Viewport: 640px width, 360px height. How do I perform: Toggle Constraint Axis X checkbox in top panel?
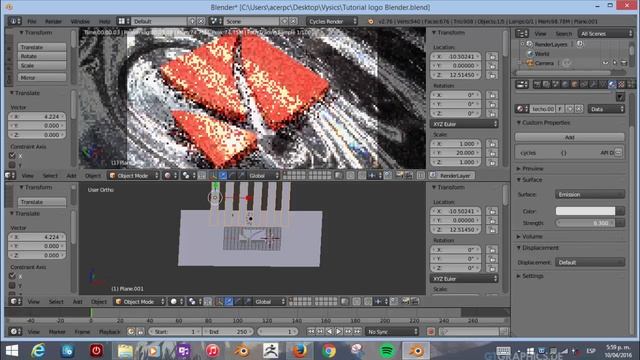(x=12, y=156)
